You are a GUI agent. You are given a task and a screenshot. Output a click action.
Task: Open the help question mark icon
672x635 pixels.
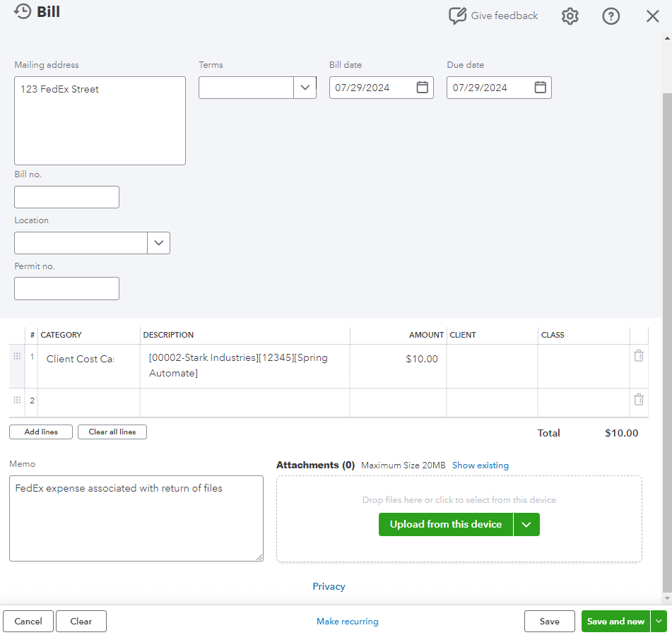tap(611, 16)
